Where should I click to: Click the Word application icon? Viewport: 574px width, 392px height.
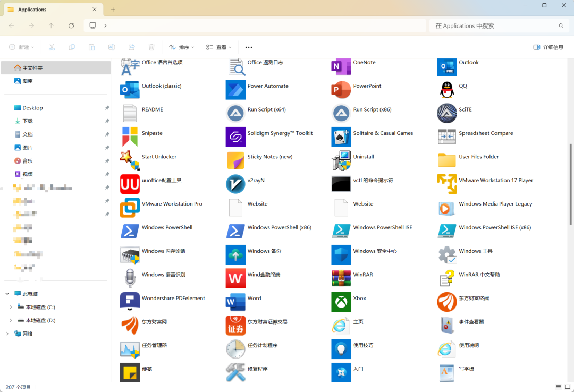[x=235, y=302]
